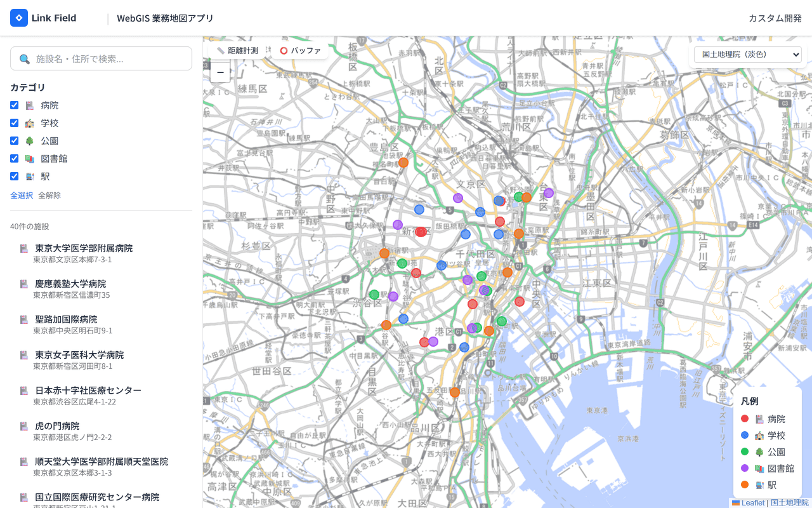Image resolution: width=812 pixels, height=508 pixels.
Task: Click the 全選択 link
Action: tap(22, 196)
